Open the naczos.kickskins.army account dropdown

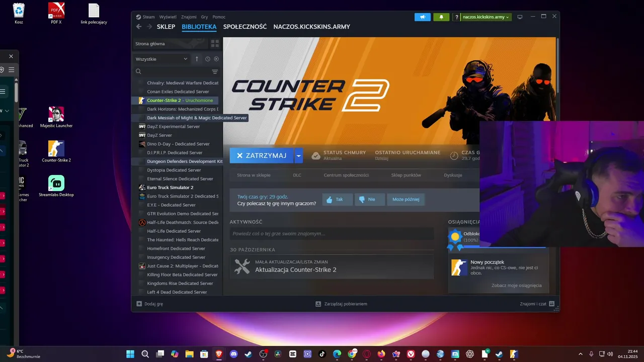pos(486,17)
